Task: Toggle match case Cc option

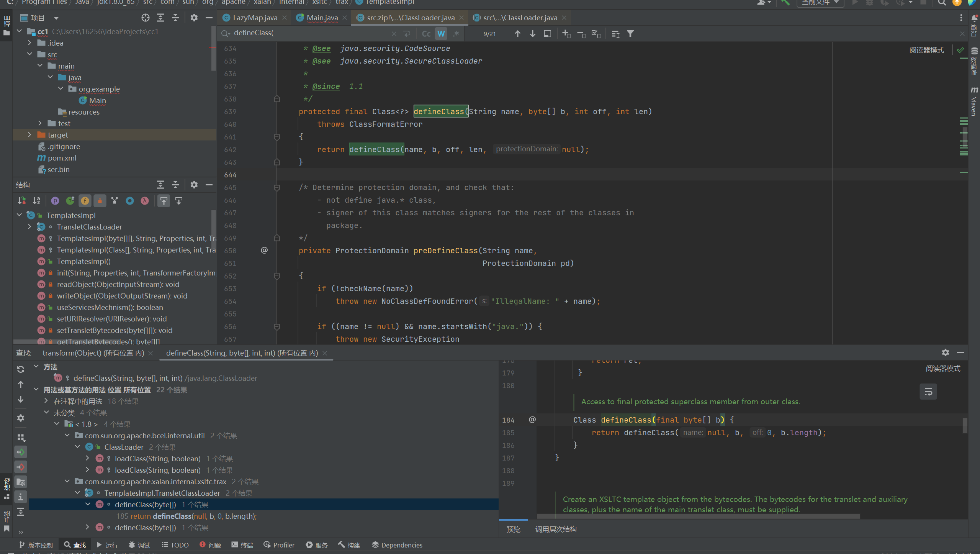Action: (426, 34)
